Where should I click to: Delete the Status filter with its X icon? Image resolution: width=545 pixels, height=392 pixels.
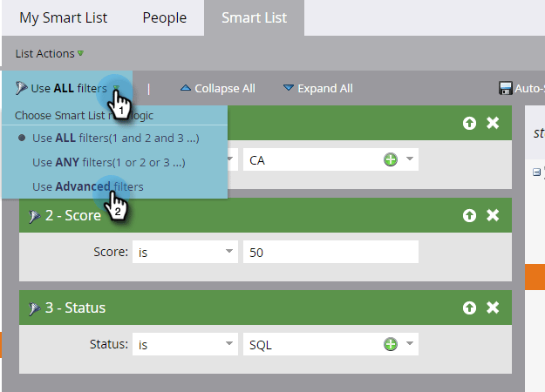click(x=493, y=308)
